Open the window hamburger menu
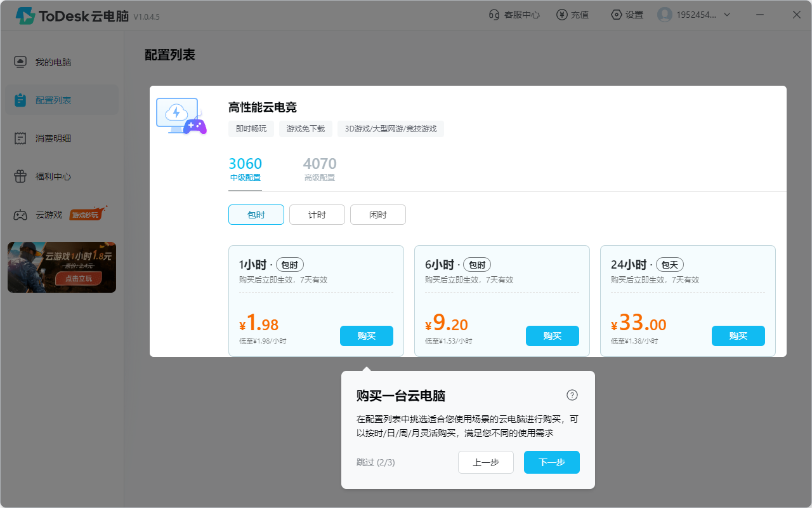The width and height of the screenshot is (812, 508). pos(761,15)
